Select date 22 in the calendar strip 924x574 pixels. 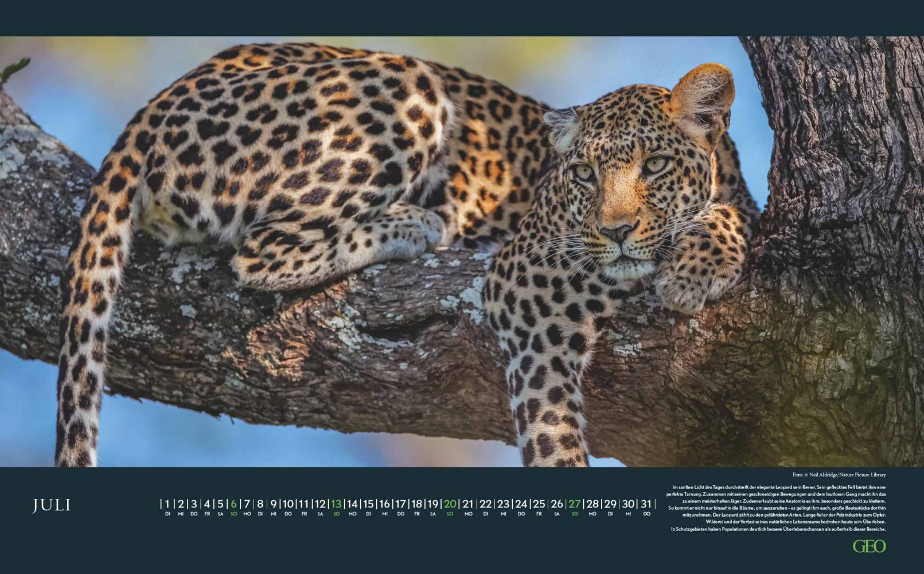click(486, 504)
